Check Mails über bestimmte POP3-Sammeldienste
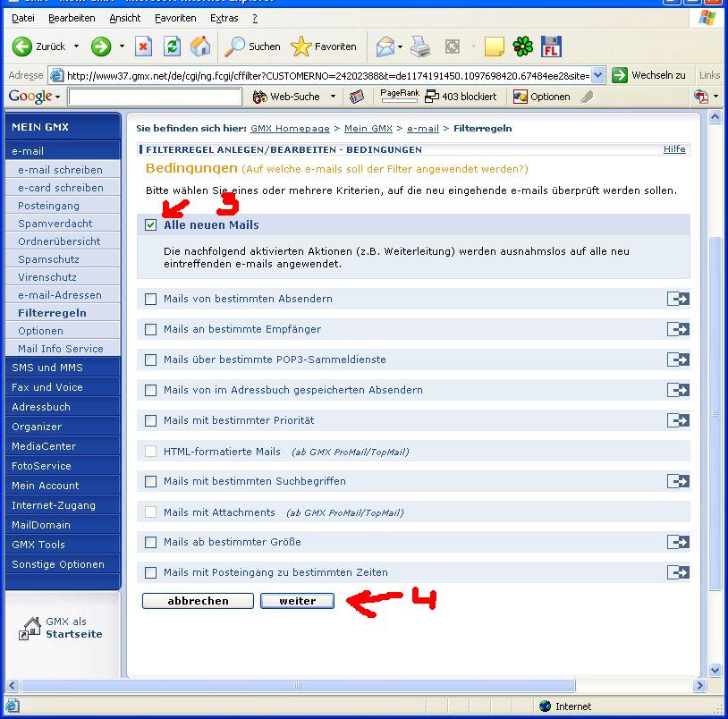Viewport: 728px width, 719px height. click(150, 359)
